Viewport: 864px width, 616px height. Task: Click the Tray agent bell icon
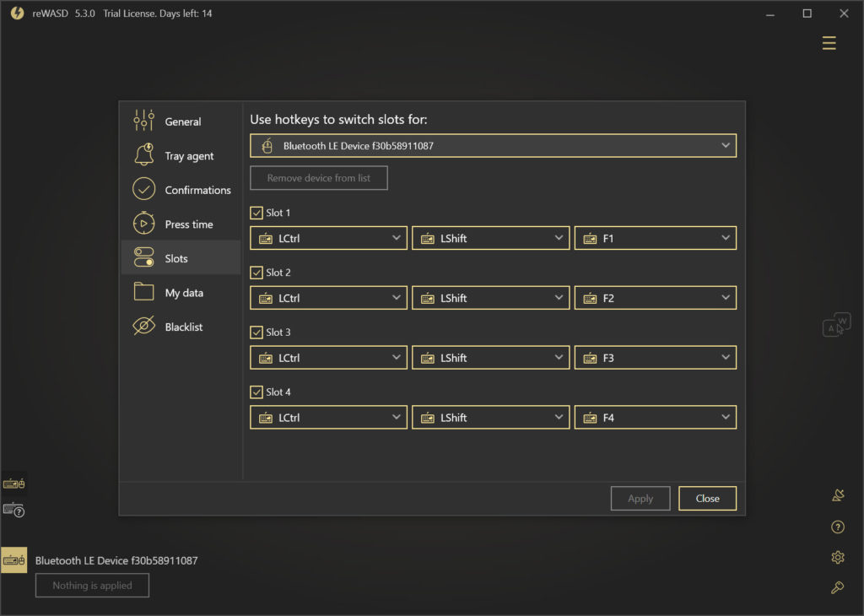(143, 154)
